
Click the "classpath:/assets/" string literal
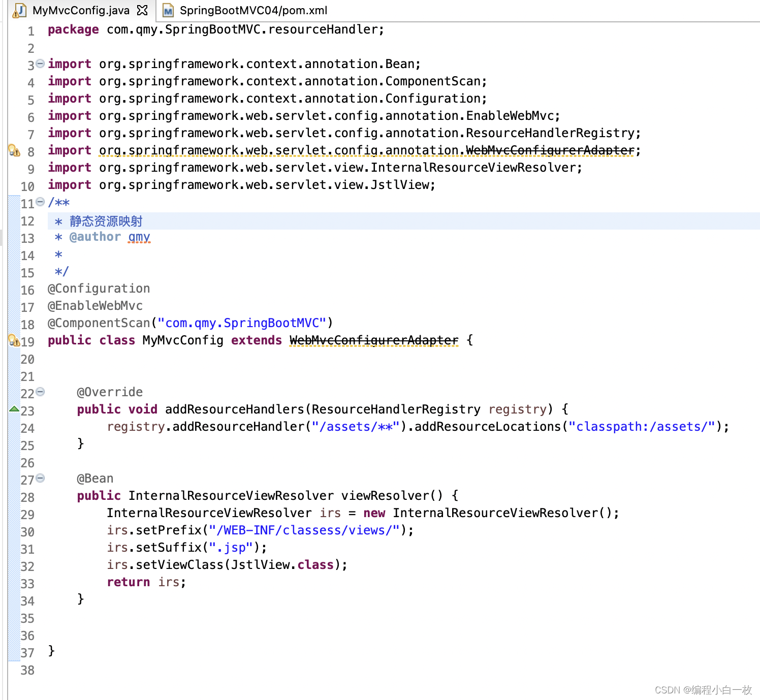[642, 427]
